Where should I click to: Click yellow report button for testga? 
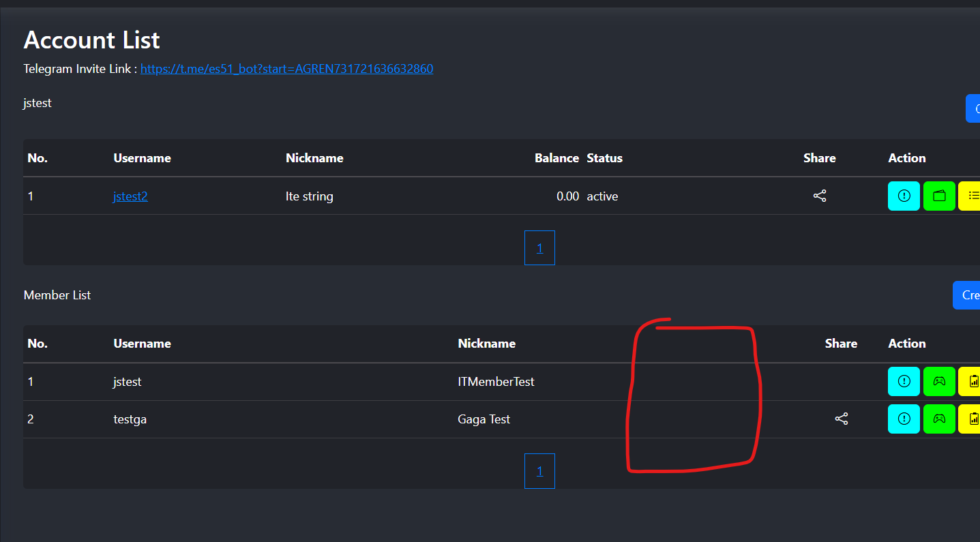click(970, 419)
